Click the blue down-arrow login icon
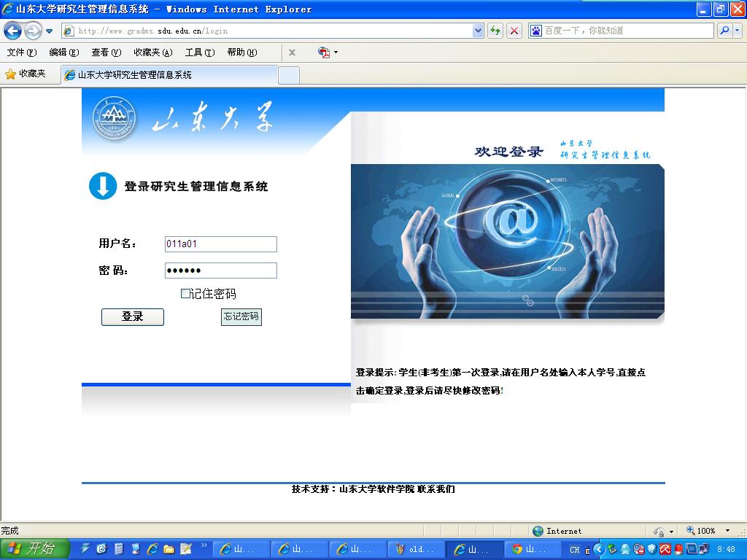The image size is (747, 560). click(x=103, y=186)
